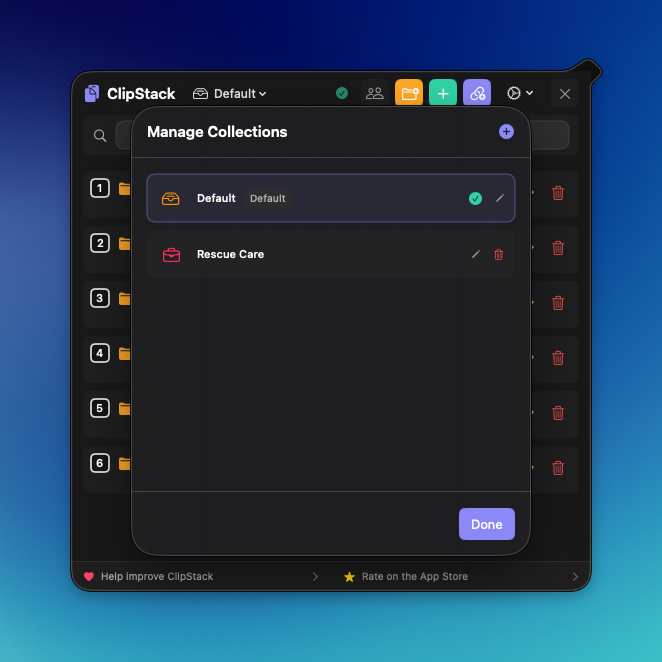Click the green add clip button

click(443, 93)
